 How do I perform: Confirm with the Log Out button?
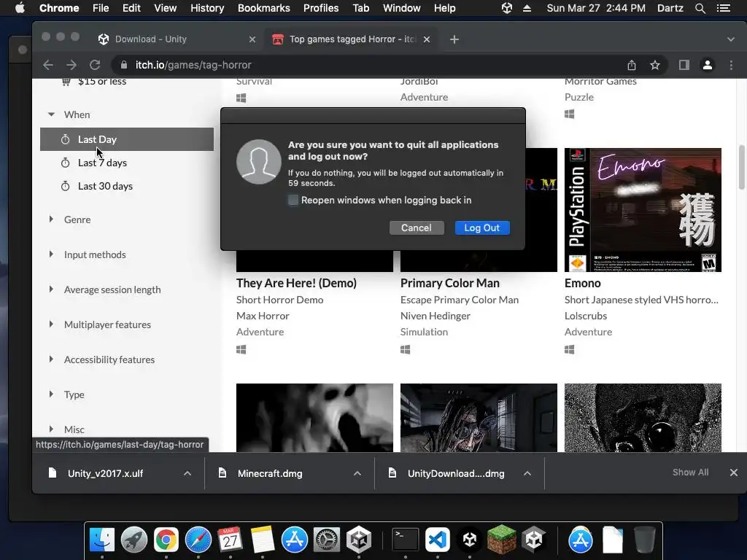[x=482, y=227]
